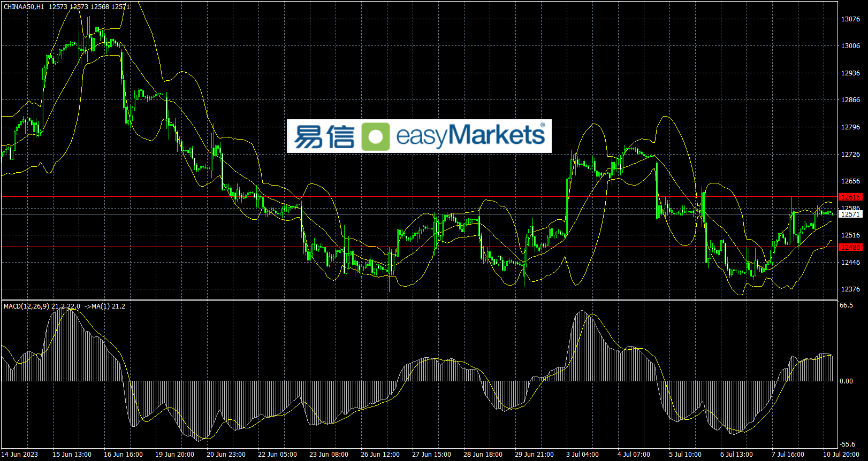
Task: Click the CHINAA50,H1 chart title text
Action: [24, 7]
